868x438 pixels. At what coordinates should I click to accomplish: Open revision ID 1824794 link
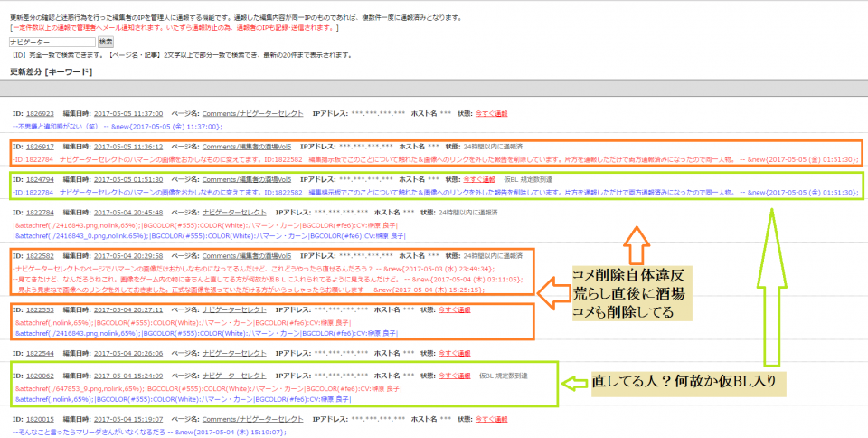click(40, 179)
